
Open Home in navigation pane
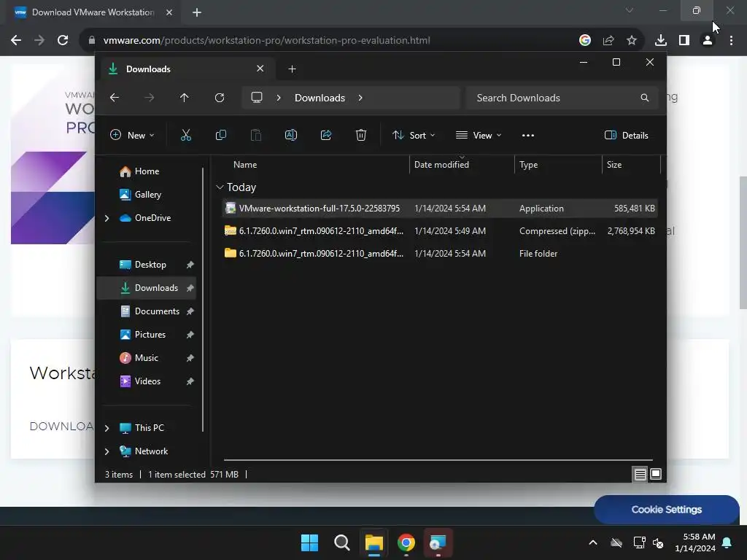pos(146,171)
